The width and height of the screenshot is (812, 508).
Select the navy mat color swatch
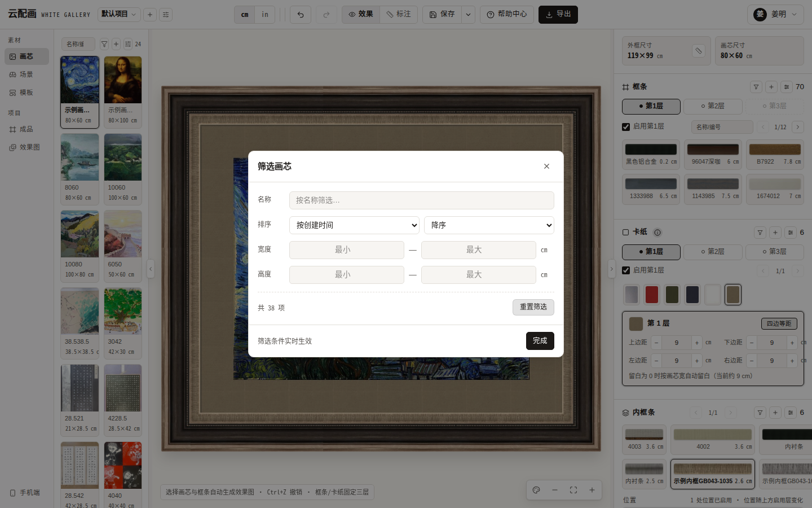click(692, 295)
